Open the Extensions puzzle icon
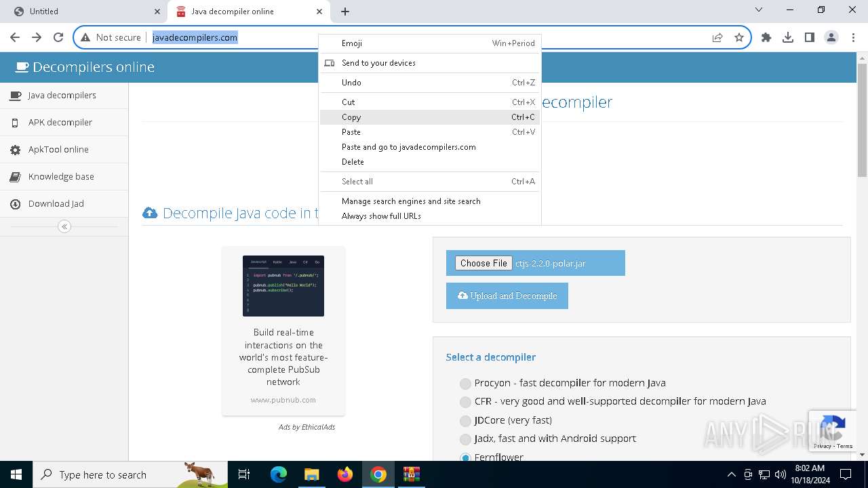The width and height of the screenshot is (868, 488). (766, 38)
